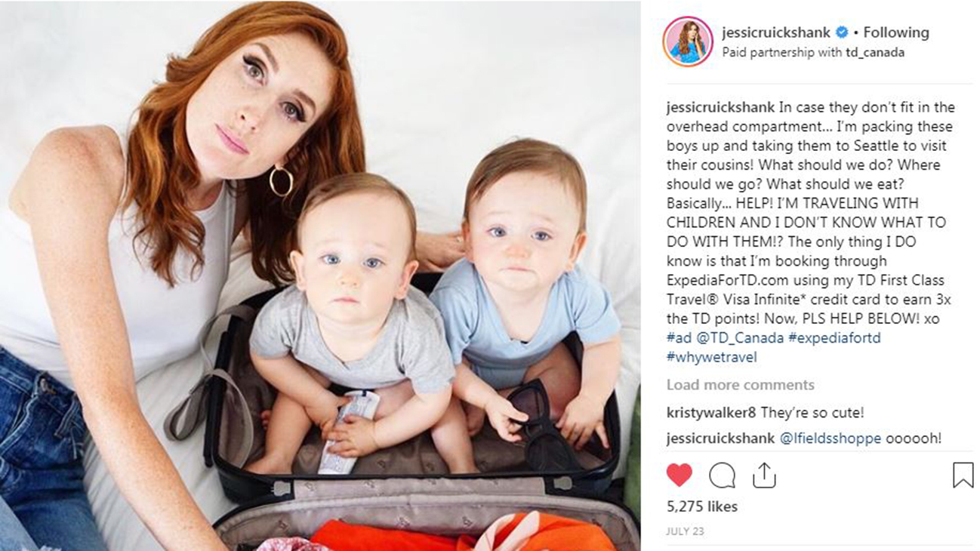The width and height of the screenshot is (980, 551).
Task: Toggle the Following button in header
Action: coord(896,32)
